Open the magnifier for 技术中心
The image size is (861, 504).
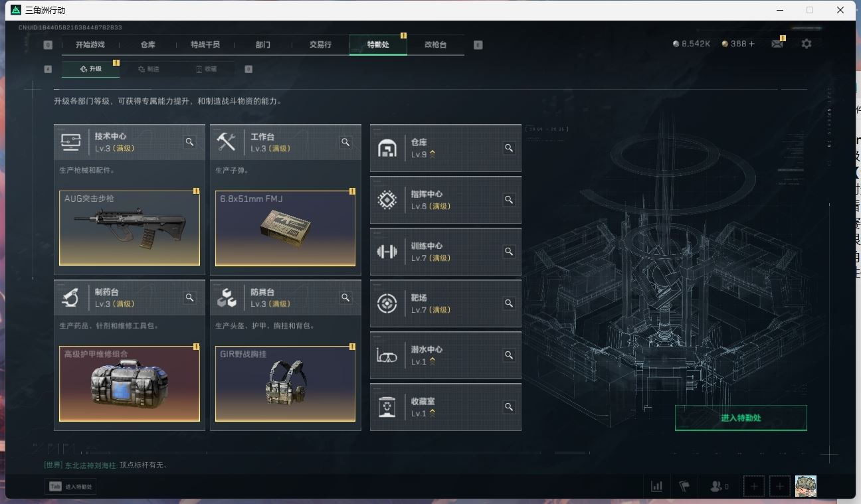tap(190, 142)
